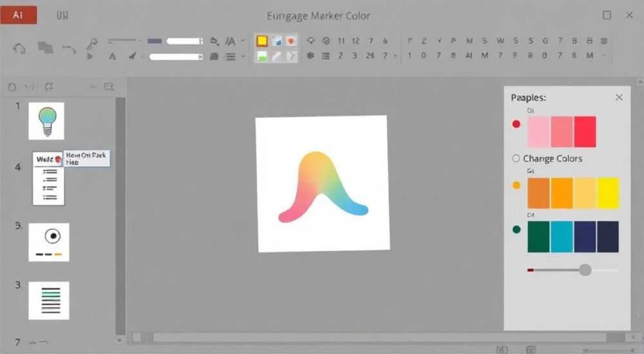The height and width of the screenshot is (354, 644).
Task: Click the circular clock icon in toolbar
Action: pos(326,41)
